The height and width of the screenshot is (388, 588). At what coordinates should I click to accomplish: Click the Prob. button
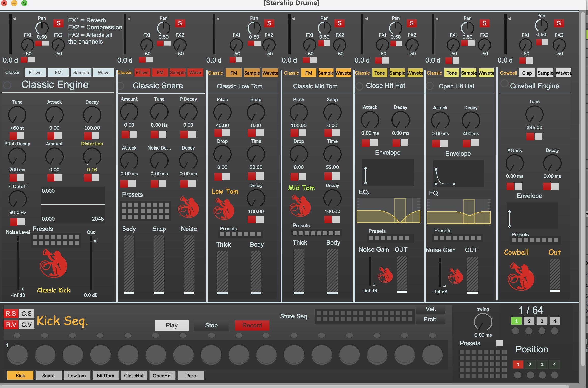coord(431,319)
